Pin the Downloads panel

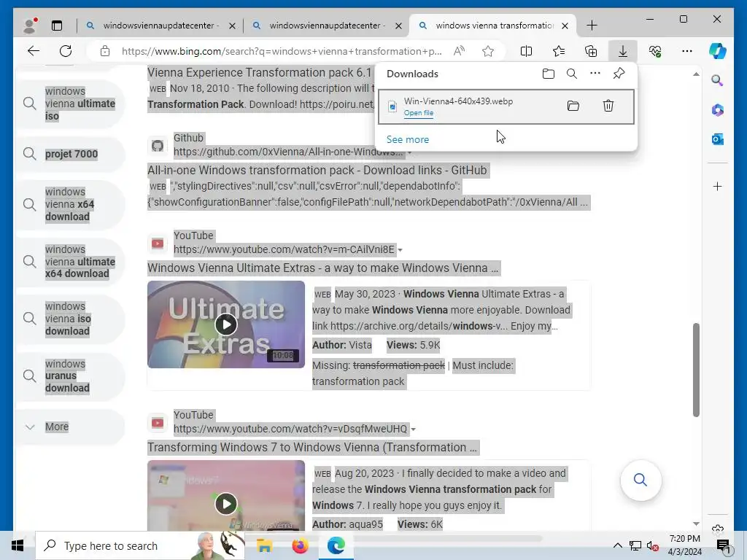tap(619, 74)
